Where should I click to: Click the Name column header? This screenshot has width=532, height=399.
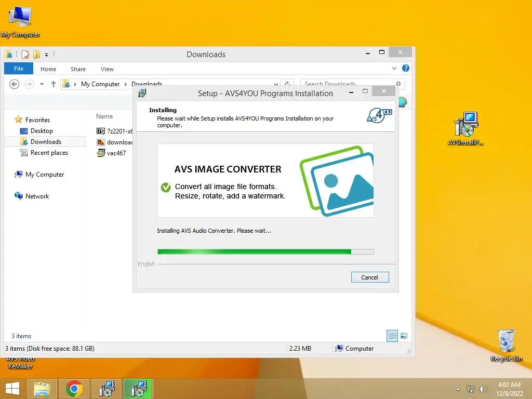coord(104,116)
